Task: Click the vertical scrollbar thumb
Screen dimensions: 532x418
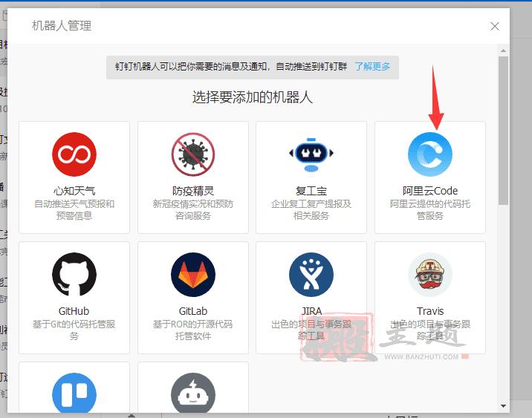Action: [x=503, y=131]
